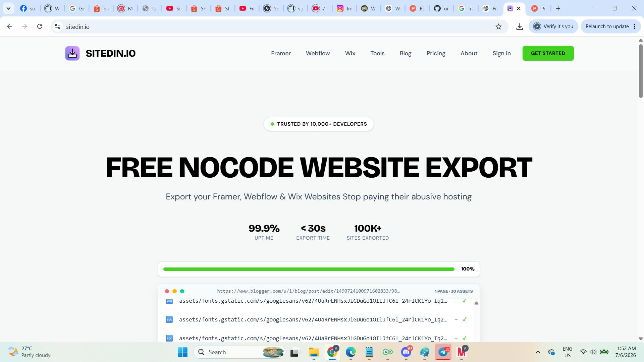644x362 pixels.
Task: Open the Framer nav link
Action: tap(281, 53)
